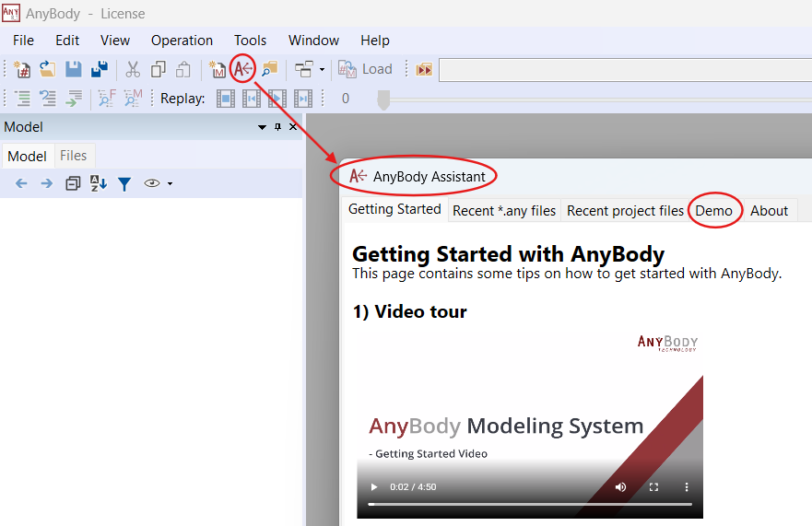
Task: Open the Edit menu
Action: 67,41
